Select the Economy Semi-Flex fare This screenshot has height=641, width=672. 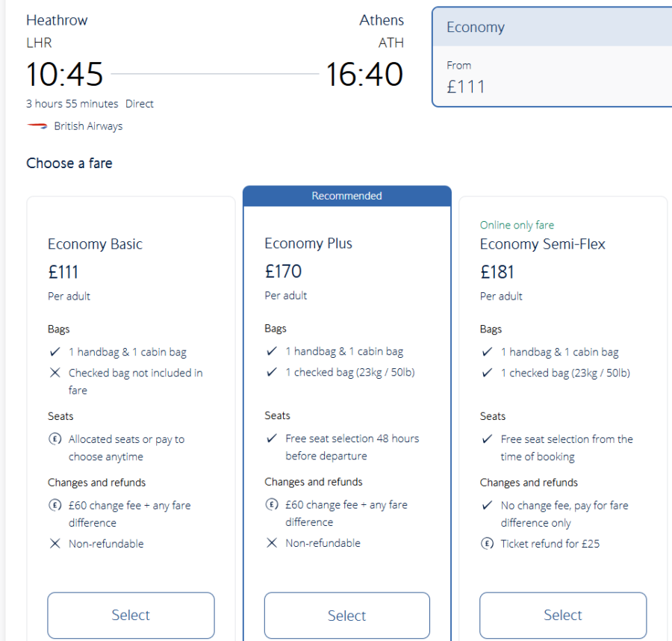(x=562, y=615)
